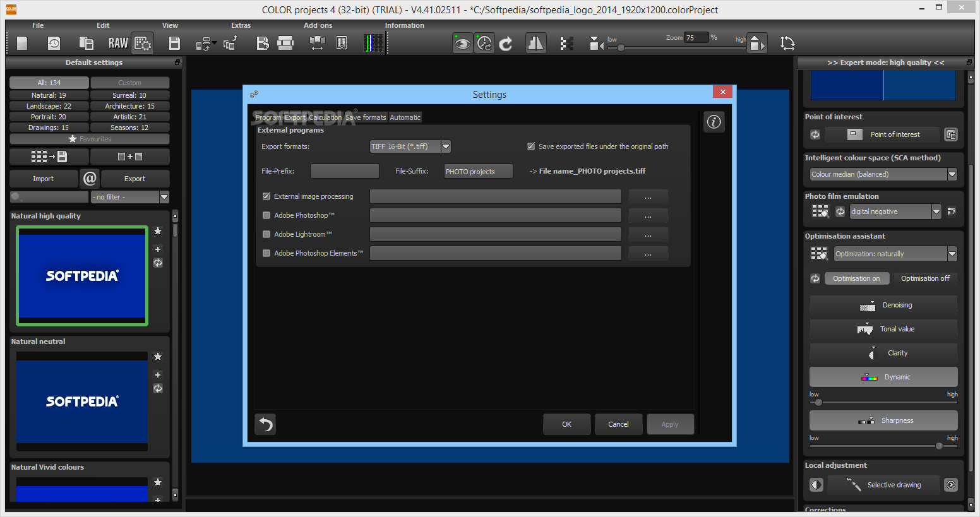The image size is (980, 517).
Task: Click the floppy disk save icon
Action: tap(175, 43)
